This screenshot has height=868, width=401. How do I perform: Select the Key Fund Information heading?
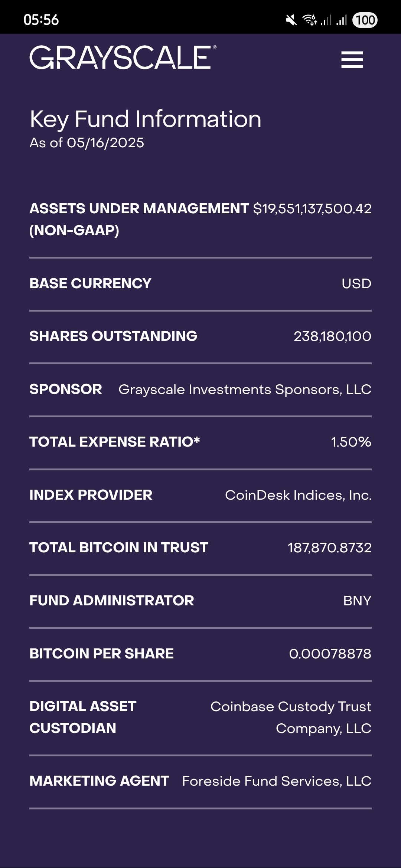pyautogui.click(x=146, y=119)
